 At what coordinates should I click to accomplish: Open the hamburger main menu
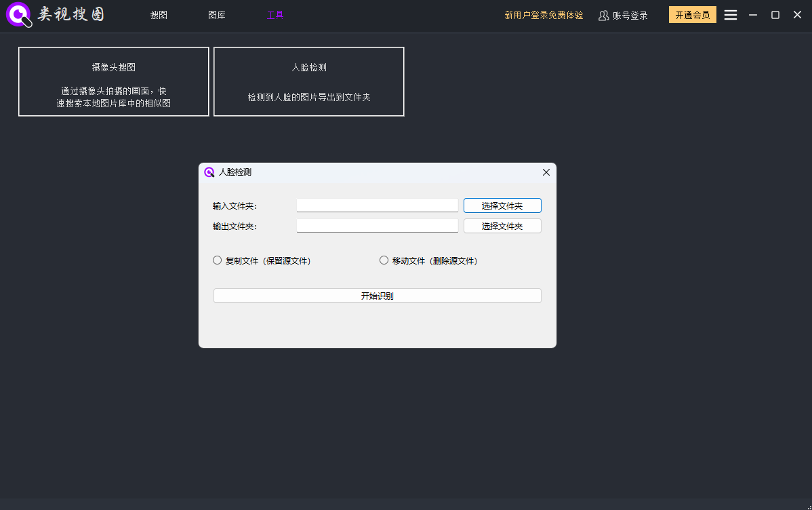(x=730, y=15)
